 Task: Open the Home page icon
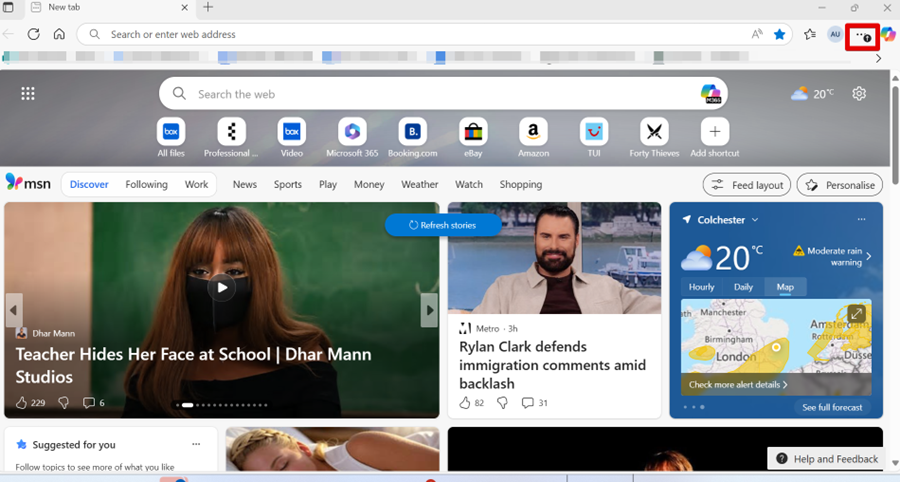[x=59, y=34]
